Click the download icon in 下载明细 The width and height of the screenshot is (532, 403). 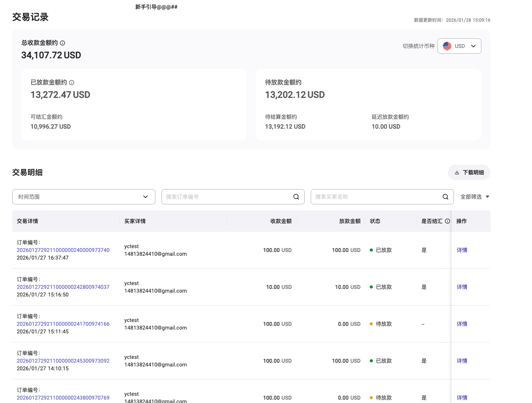(x=457, y=172)
